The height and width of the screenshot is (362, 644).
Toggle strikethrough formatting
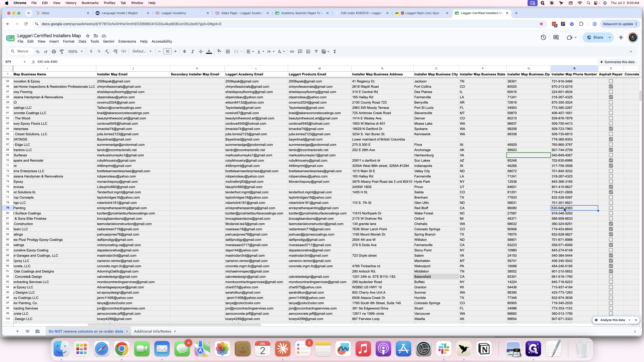click(x=200, y=51)
